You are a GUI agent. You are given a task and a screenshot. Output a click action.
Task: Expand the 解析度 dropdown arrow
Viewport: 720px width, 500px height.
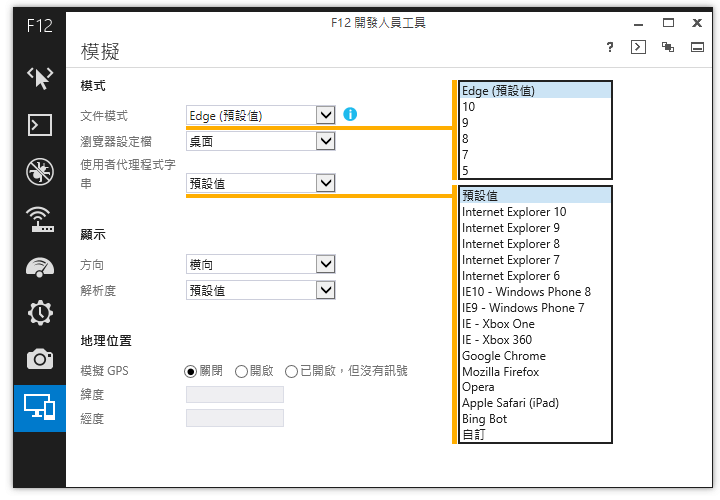pyautogui.click(x=326, y=290)
